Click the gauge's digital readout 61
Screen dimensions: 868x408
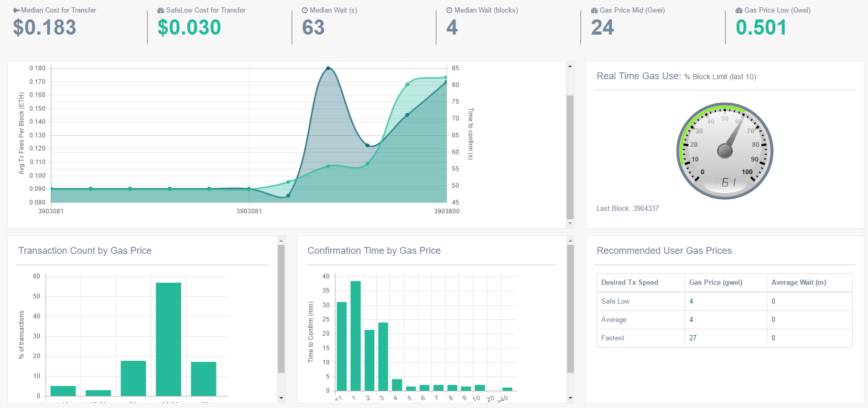point(729,182)
